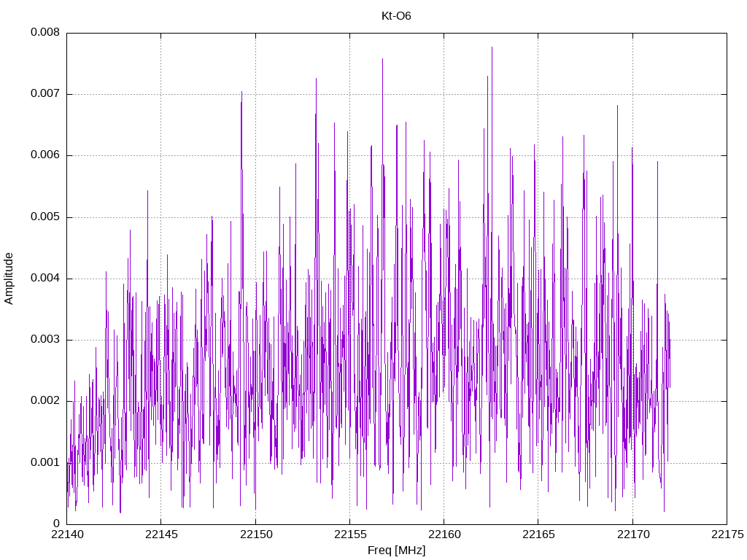The image size is (747, 560).
Task: Click x-axis tick label 22165
Action: tap(538, 534)
